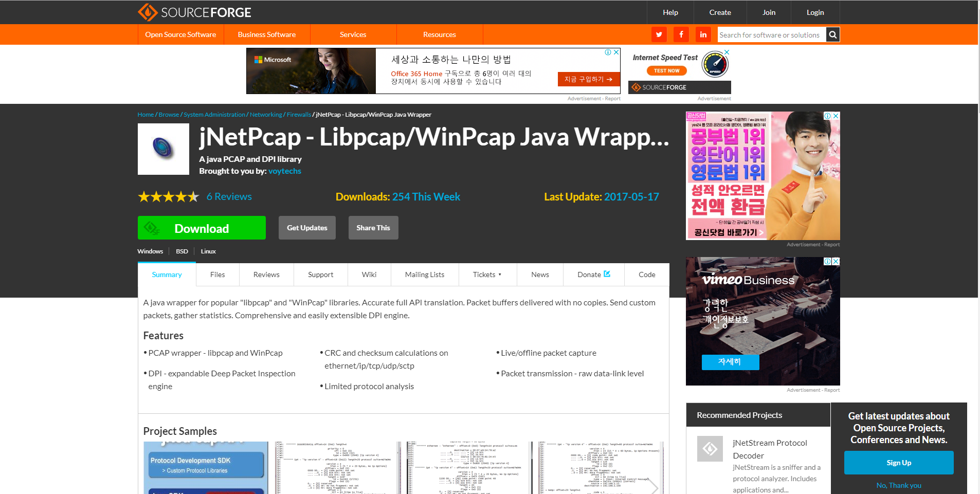This screenshot has width=980, height=494.
Task: Follow the Home breadcrumb link
Action: click(x=146, y=115)
